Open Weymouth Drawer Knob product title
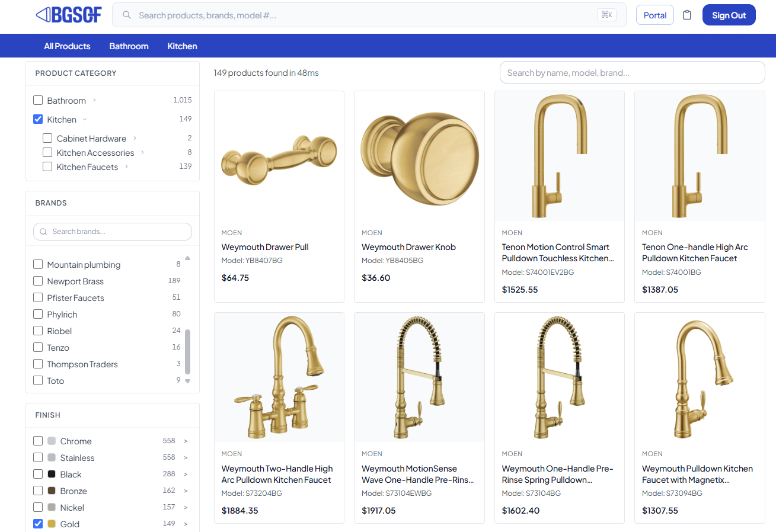 coord(408,247)
